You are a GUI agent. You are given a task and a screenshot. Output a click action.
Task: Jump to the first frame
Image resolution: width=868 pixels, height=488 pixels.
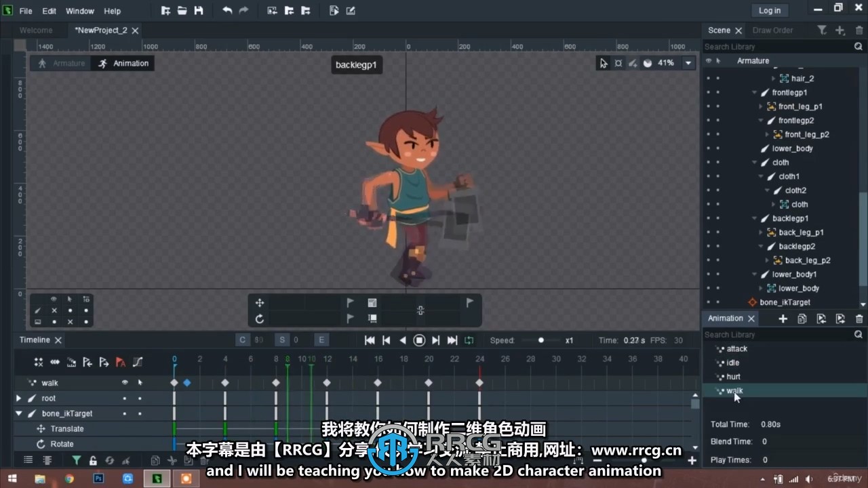(x=370, y=340)
